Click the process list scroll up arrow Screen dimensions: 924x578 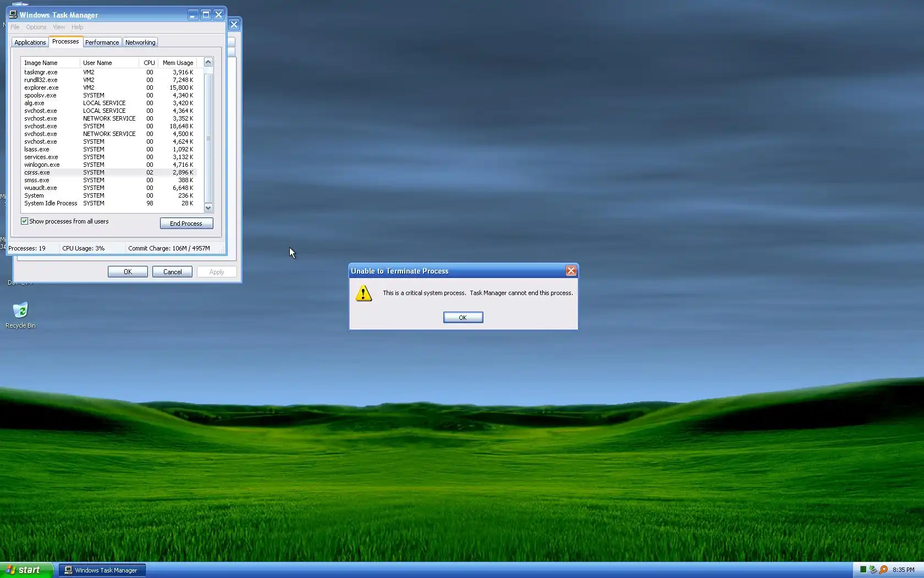point(208,62)
